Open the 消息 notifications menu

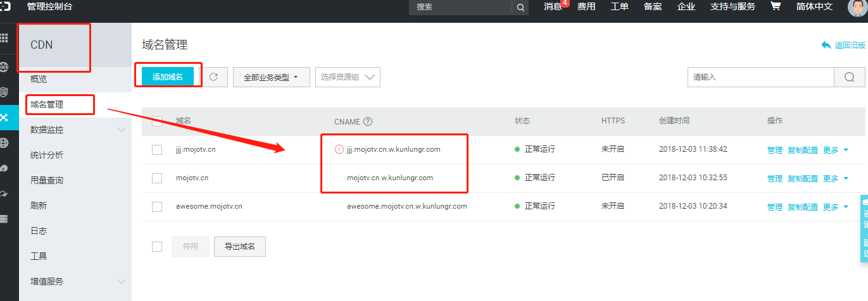click(x=553, y=7)
